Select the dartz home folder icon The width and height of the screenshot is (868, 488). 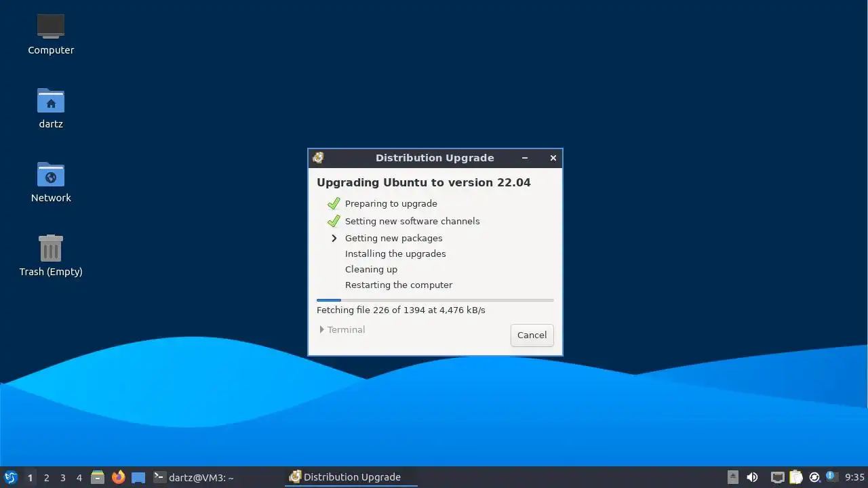(51, 108)
